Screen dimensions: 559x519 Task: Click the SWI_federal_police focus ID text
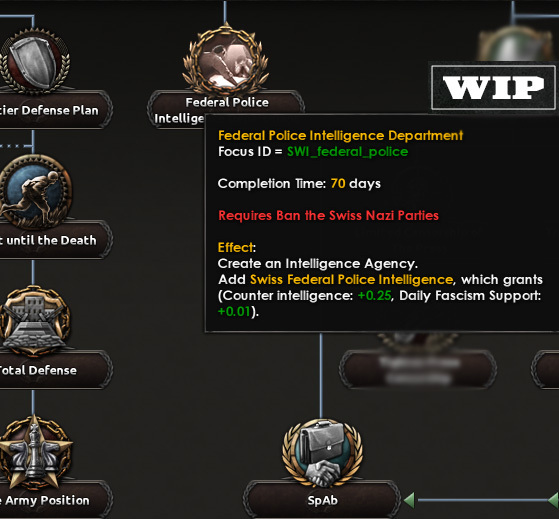348,151
